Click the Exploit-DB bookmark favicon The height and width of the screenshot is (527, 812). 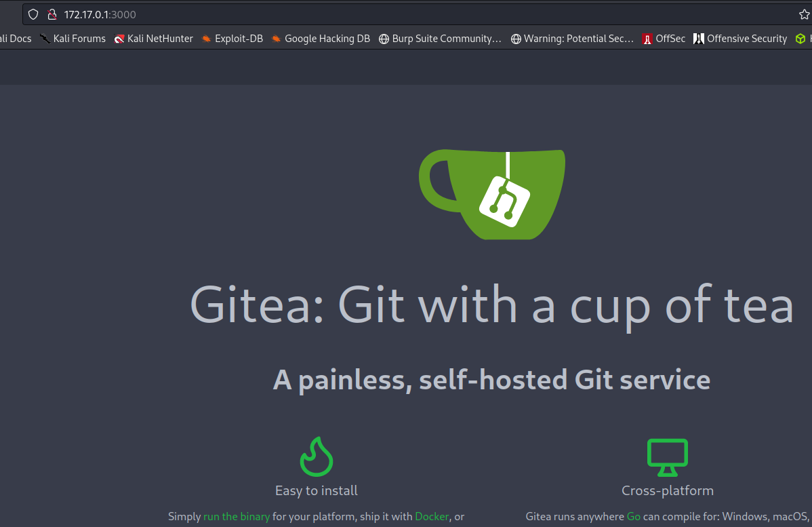coord(207,39)
